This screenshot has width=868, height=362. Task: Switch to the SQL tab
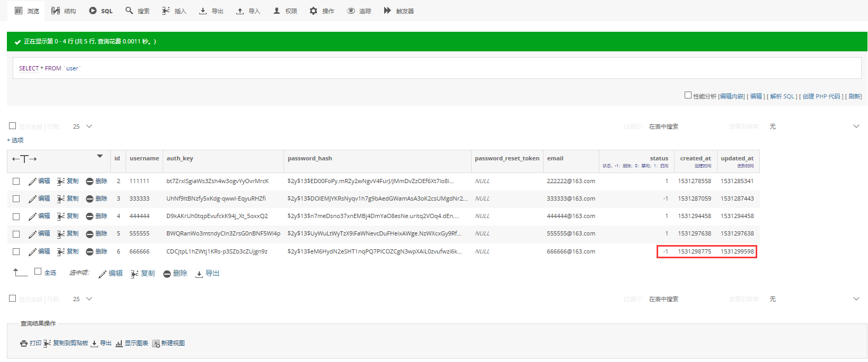point(101,11)
